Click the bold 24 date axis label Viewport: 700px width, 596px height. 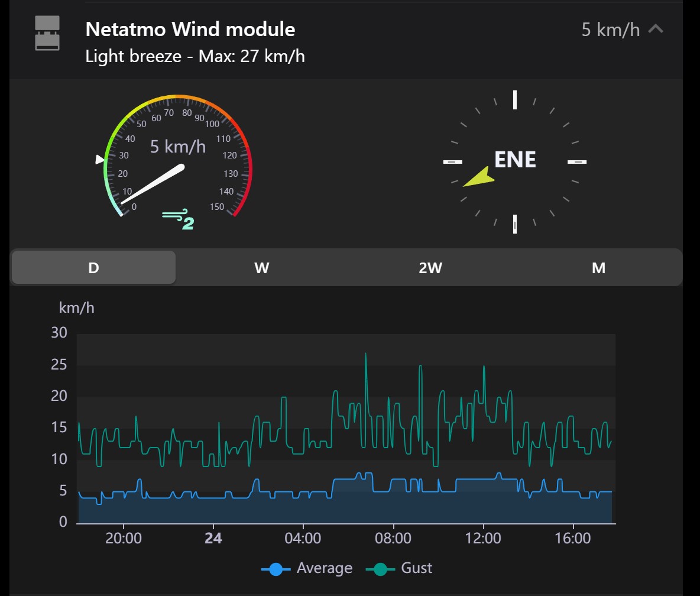(x=213, y=538)
